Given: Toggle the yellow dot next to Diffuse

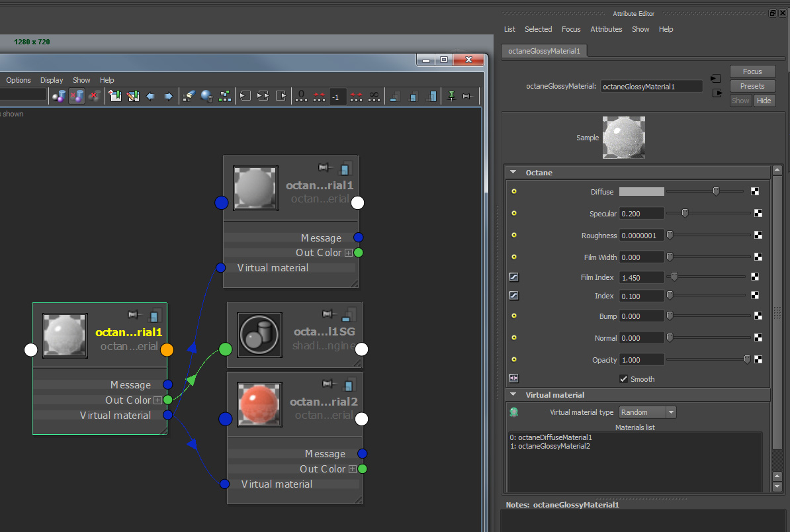Looking at the screenshot, I should pos(514,191).
